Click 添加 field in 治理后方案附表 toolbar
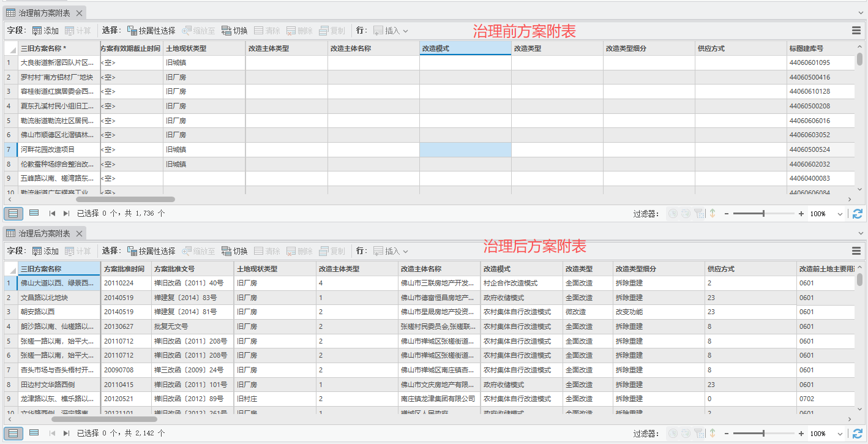 pyautogui.click(x=45, y=251)
